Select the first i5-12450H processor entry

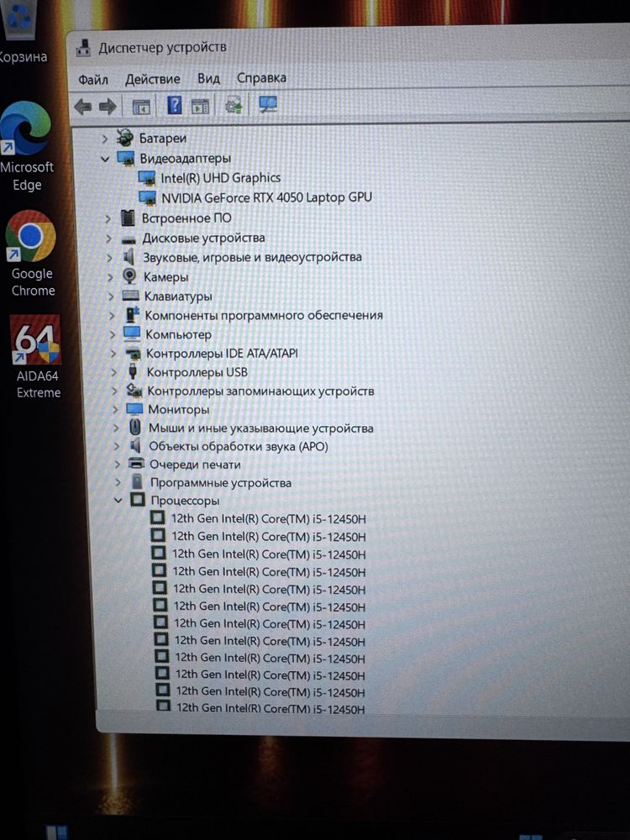(x=269, y=519)
